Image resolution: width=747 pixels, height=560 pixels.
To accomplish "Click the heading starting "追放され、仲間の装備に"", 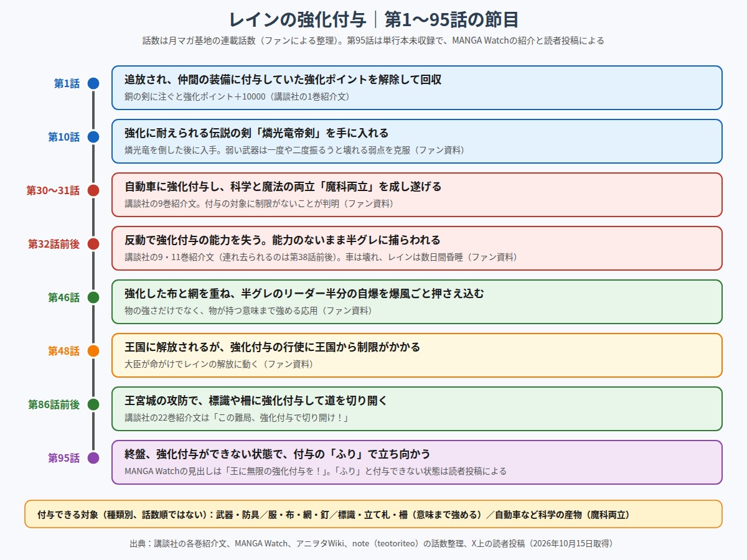I will [283, 80].
